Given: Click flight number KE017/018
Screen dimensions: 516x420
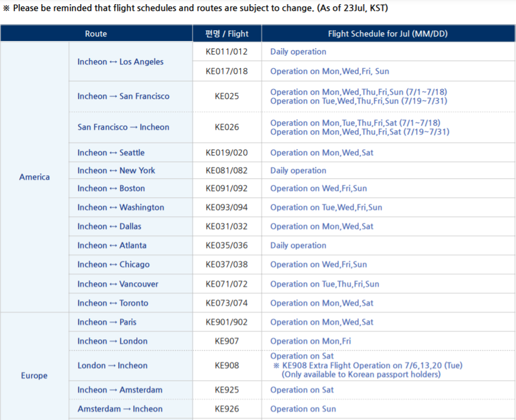Looking at the screenshot, I should coord(226,71).
